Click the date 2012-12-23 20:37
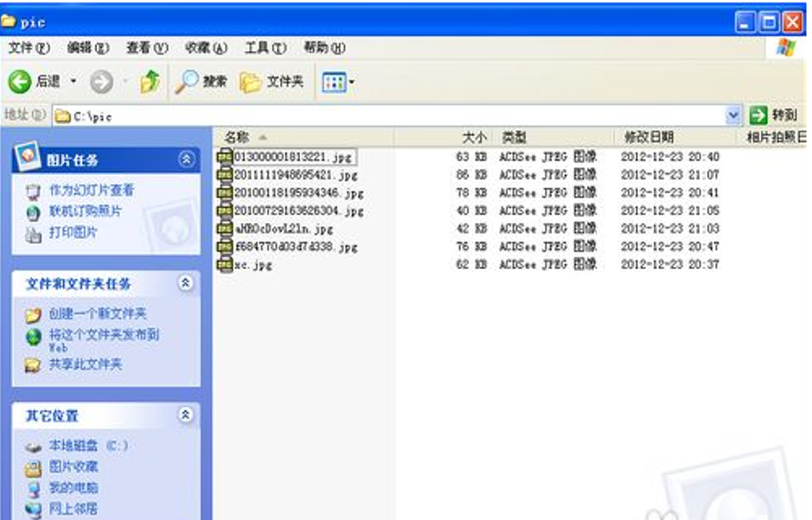This screenshot has width=812, height=520. 670,265
